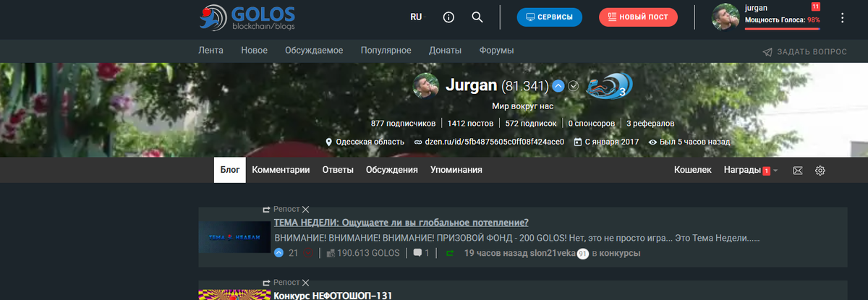868x300 pixels.
Task: Switch to Упоминания tab
Action: (456, 170)
